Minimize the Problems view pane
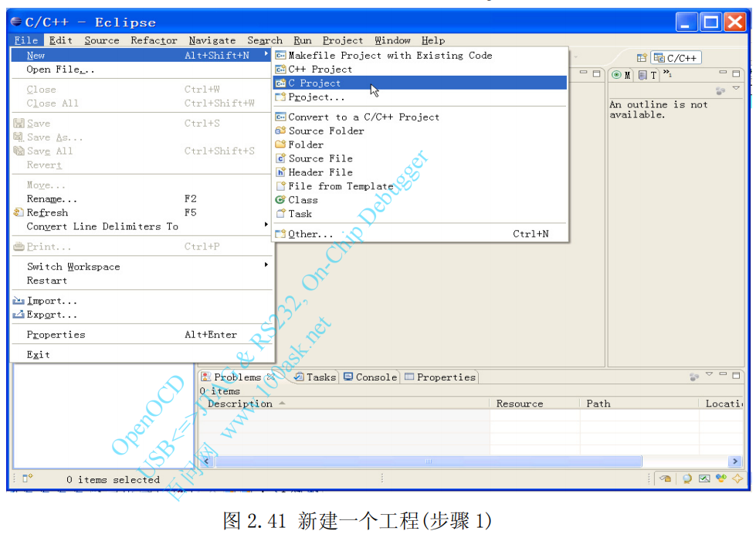 coord(723,374)
